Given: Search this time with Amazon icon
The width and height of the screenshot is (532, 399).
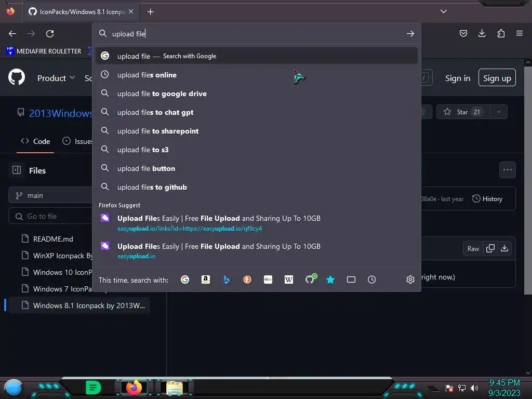Looking at the screenshot, I should point(206,280).
